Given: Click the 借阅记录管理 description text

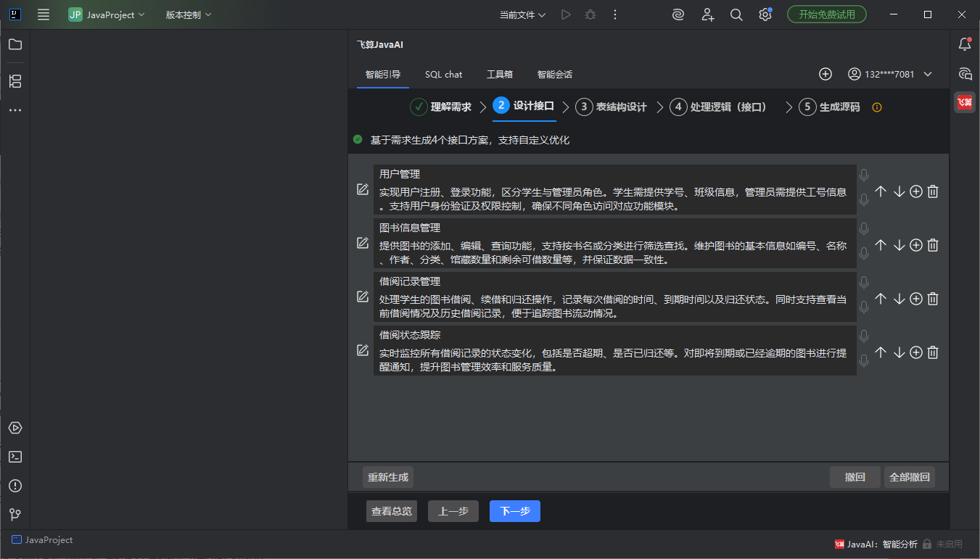Looking at the screenshot, I should pos(613,307).
